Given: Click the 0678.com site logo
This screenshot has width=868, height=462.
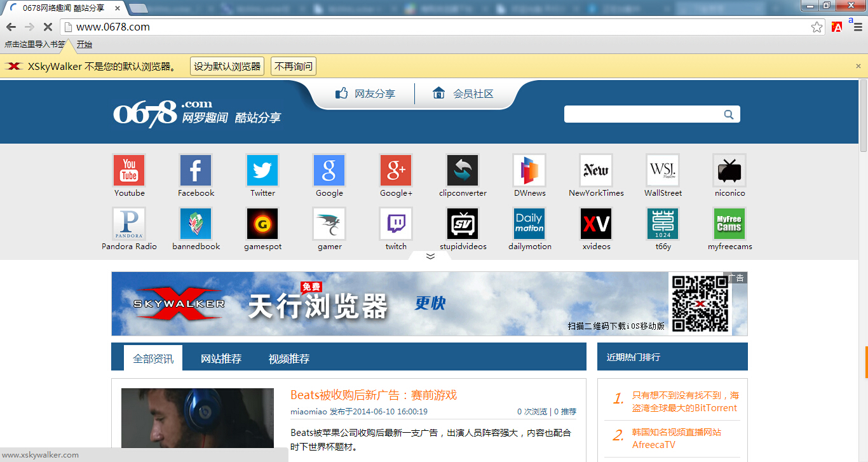Looking at the screenshot, I should coord(197,113).
